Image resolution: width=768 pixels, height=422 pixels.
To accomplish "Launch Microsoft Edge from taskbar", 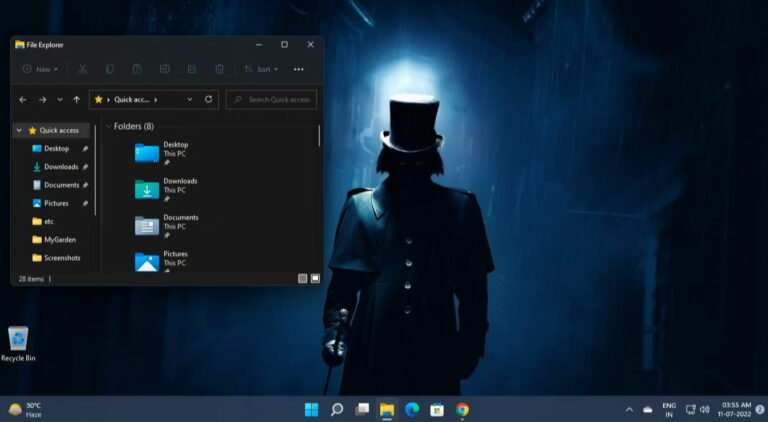I will pos(412,409).
